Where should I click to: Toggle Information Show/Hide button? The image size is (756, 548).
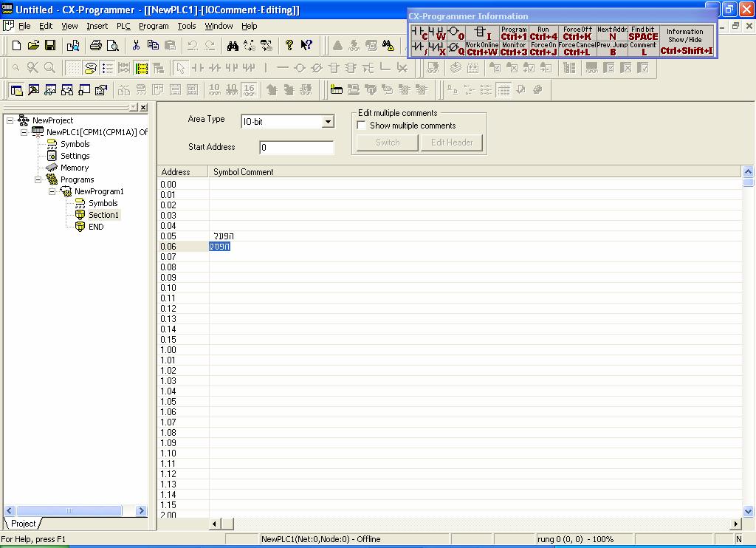[x=686, y=41]
